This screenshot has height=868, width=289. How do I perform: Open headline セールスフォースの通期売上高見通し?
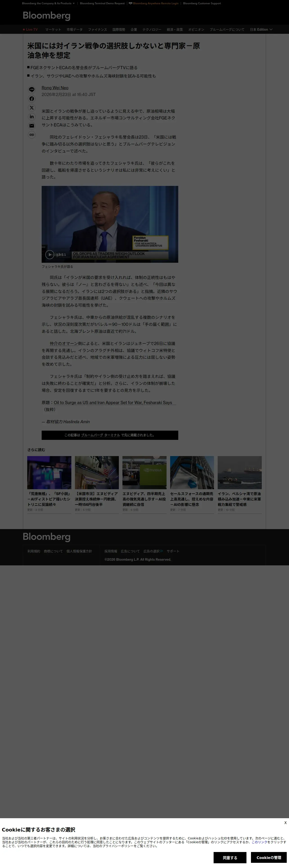click(x=192, y=499)
